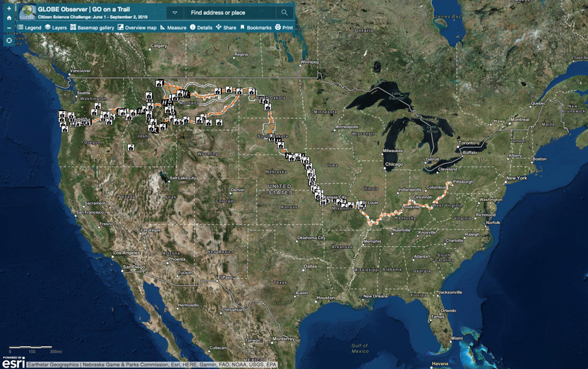This screenshot has width=588, height=369.
Task: Activate the Measure tool
Action: (x=173, y=27)
